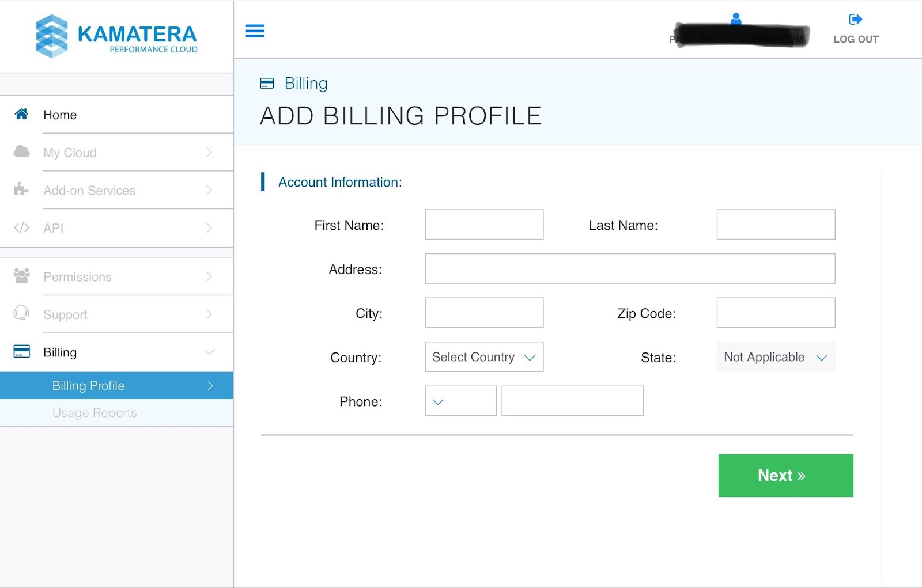This screenshot has width=922, height=588.
Task: Click the Billing breadcrumb link
Action: 306,84
